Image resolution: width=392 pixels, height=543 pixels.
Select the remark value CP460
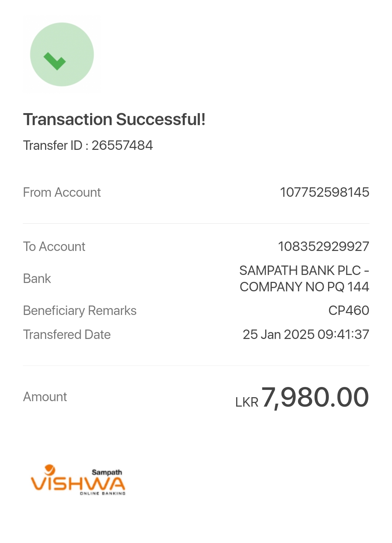click(349, 311)
